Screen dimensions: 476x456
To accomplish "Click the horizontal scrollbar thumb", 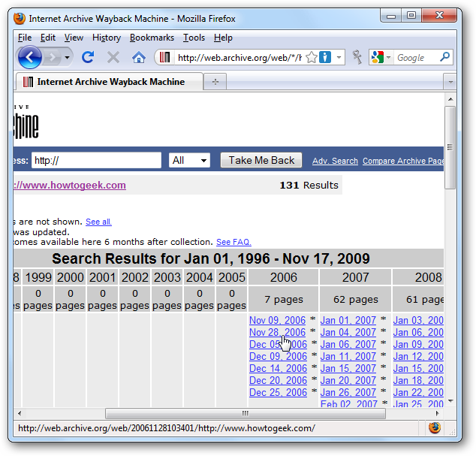I will pos(246,413).
